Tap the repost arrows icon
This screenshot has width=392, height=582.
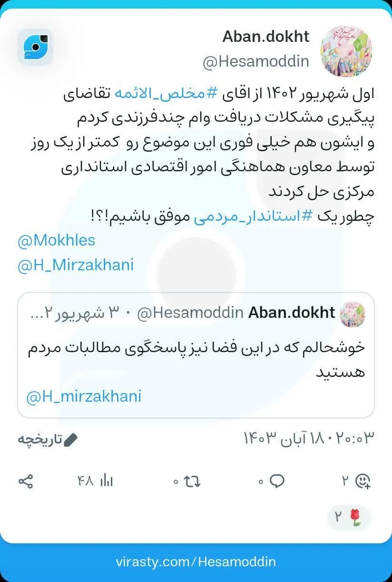pyautogui.click(x=192, y=481)
